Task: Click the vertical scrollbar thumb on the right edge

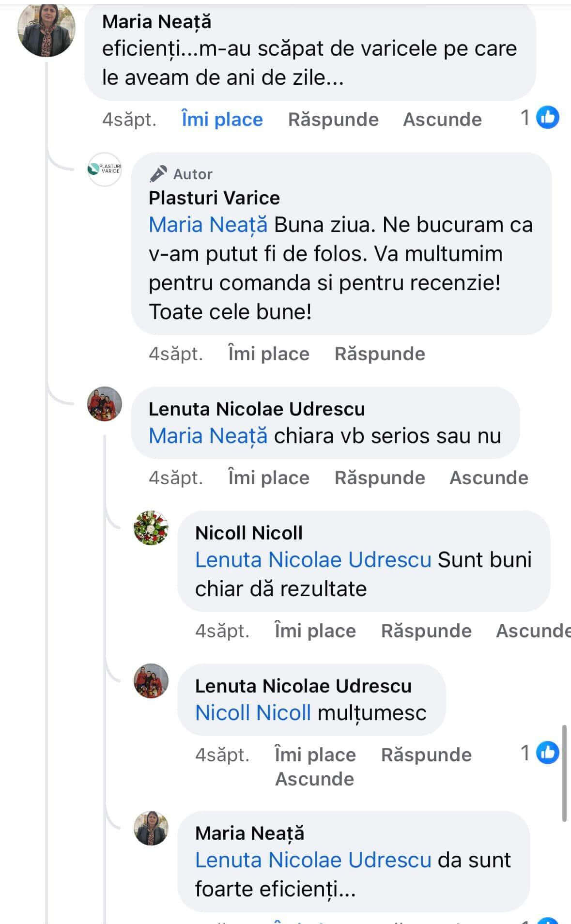Action: click(564, 772)
